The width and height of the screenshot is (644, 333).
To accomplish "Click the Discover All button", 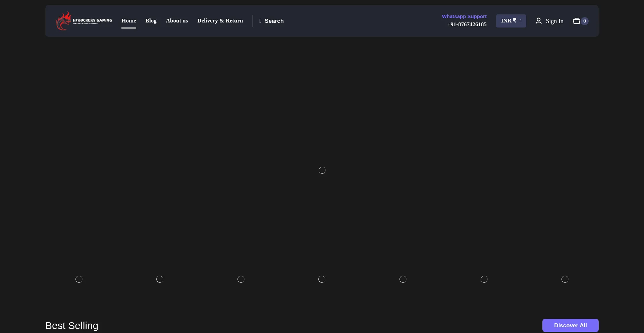I will pyautogui.click(x=571, y=325).
